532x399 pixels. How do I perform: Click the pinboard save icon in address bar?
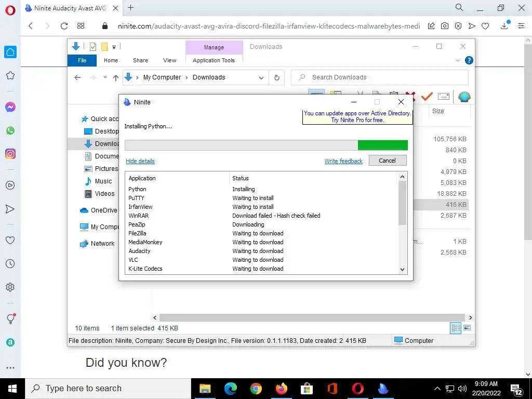tap(431, 26)
